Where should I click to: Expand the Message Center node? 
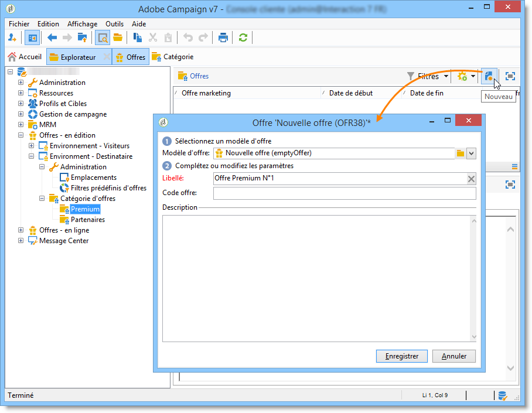[21, 241]
